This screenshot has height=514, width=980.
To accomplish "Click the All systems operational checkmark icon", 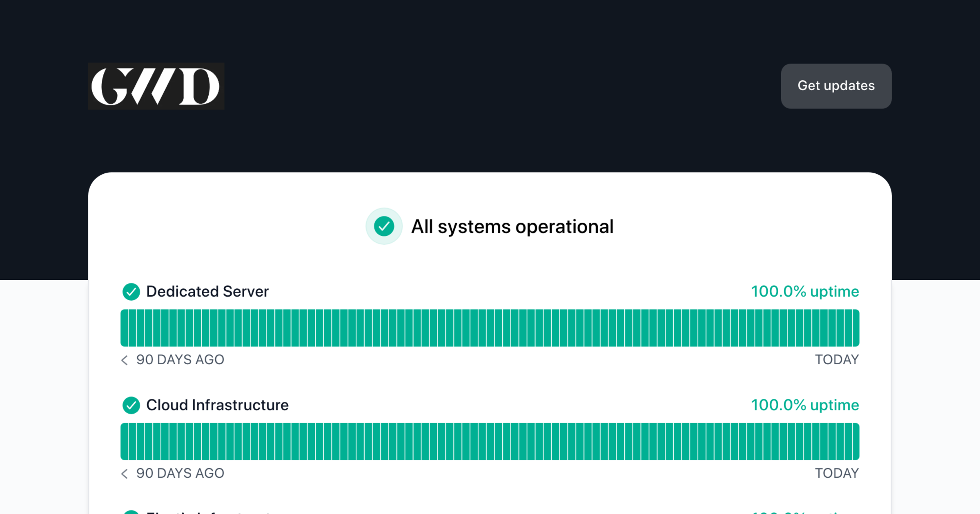I will tap(384, 226).
